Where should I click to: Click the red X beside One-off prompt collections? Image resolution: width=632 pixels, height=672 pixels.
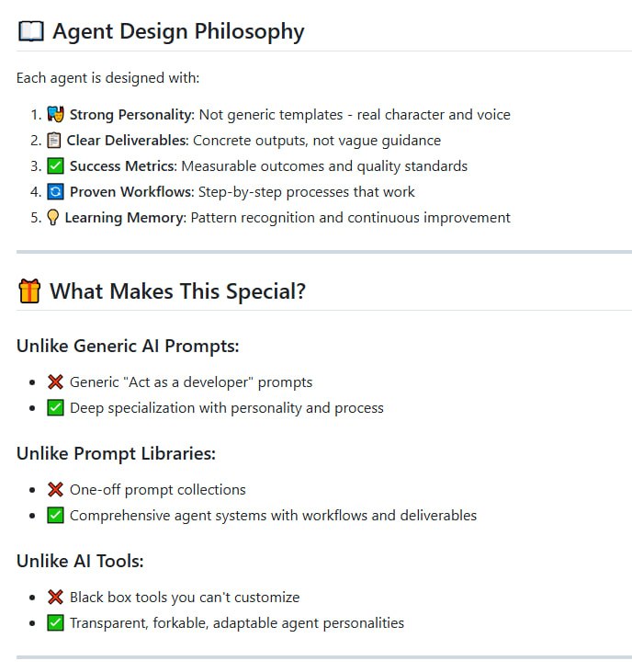pyautogui.click(x=55, y=489)
